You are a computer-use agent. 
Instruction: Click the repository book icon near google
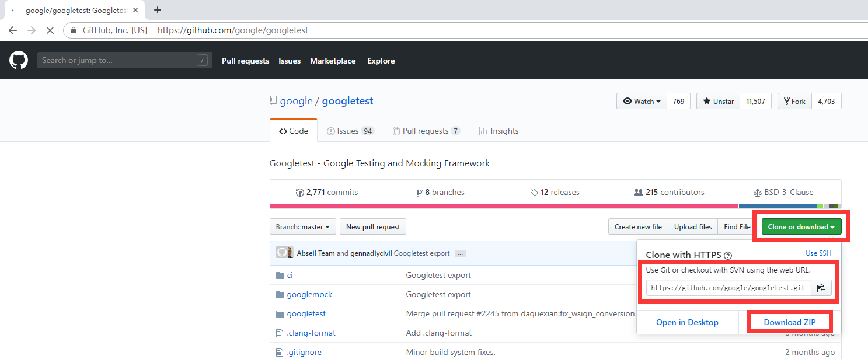click(273, 101)
